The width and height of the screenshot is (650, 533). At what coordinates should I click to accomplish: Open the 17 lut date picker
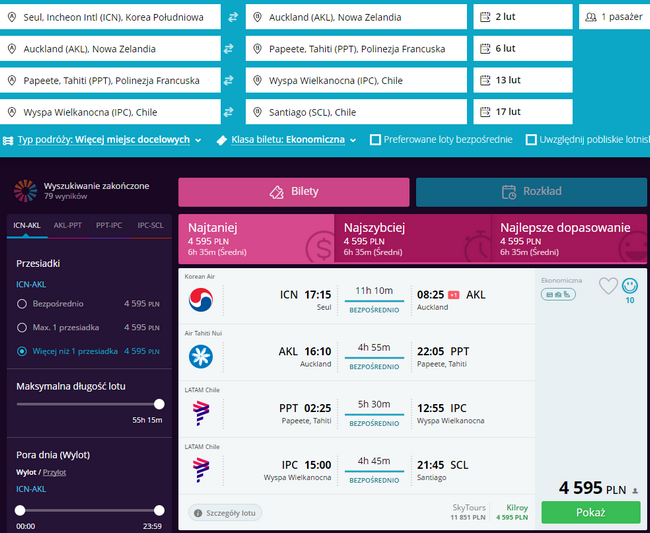(x=523, y=112)
